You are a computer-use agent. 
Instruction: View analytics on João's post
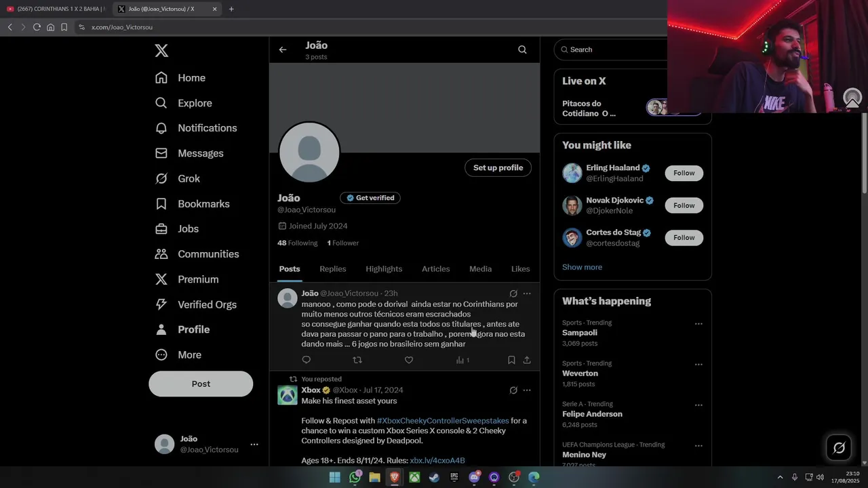462,360
